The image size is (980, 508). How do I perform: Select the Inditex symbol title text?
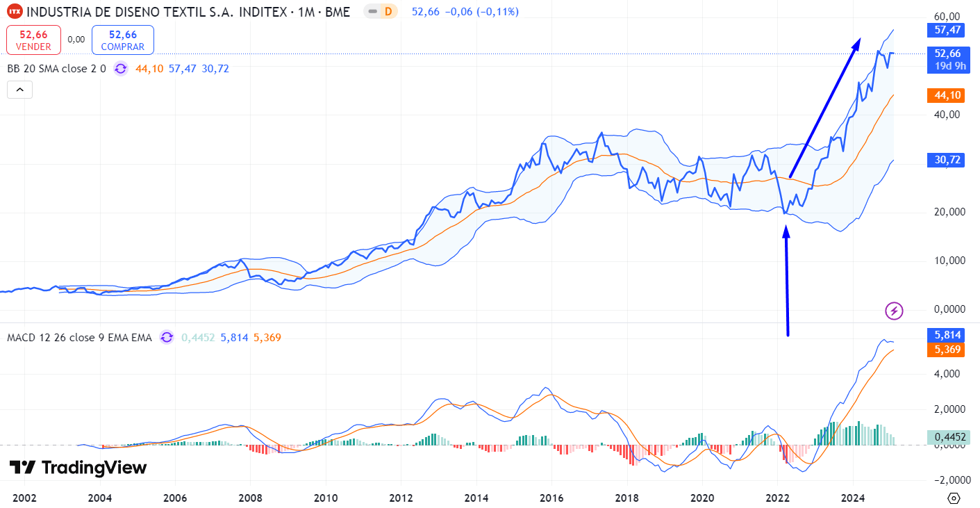(x=188, y=11)
